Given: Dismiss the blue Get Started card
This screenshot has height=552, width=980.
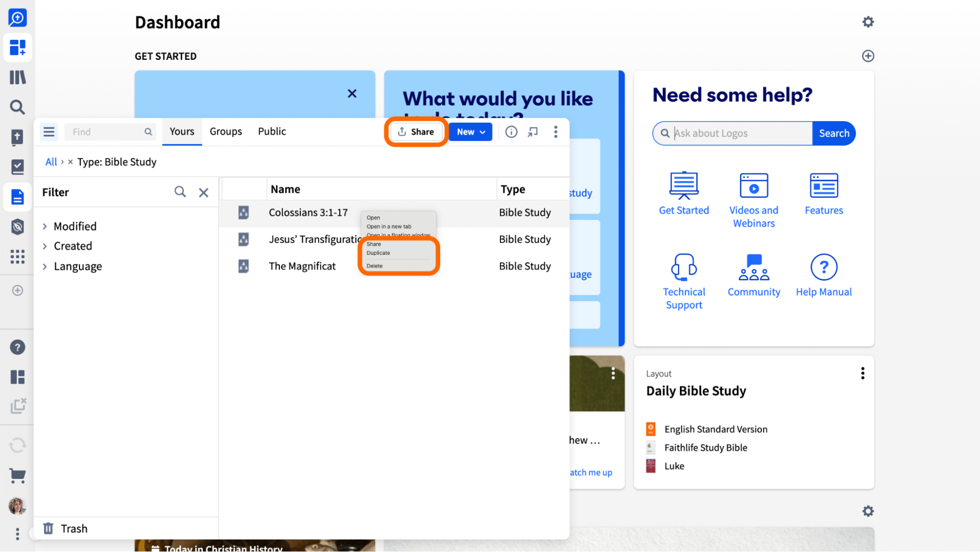Looking at the screenshot, I should click(x=352, y=94).
